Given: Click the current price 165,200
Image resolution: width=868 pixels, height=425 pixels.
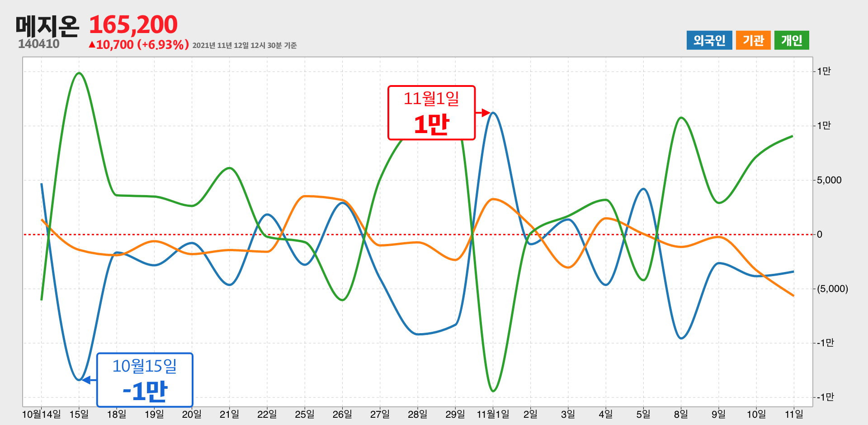Looking at the screenshot, I should pyautogui.click(x=133, y=24).
